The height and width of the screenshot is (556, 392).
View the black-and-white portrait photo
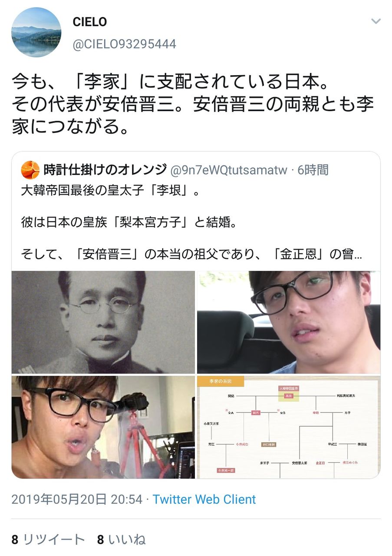click(x=103, y=322)
